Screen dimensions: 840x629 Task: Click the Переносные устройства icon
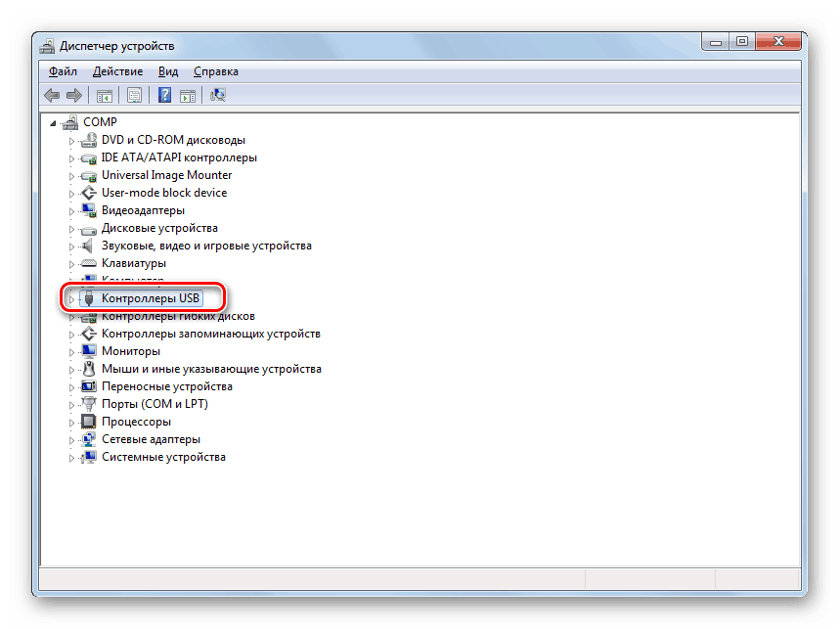click(x=88, y=386)
